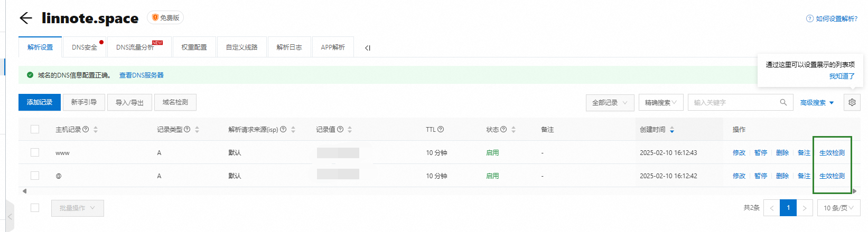Open 查看DNS服务器 link
The image size is (868, 232).
[141, 75]
